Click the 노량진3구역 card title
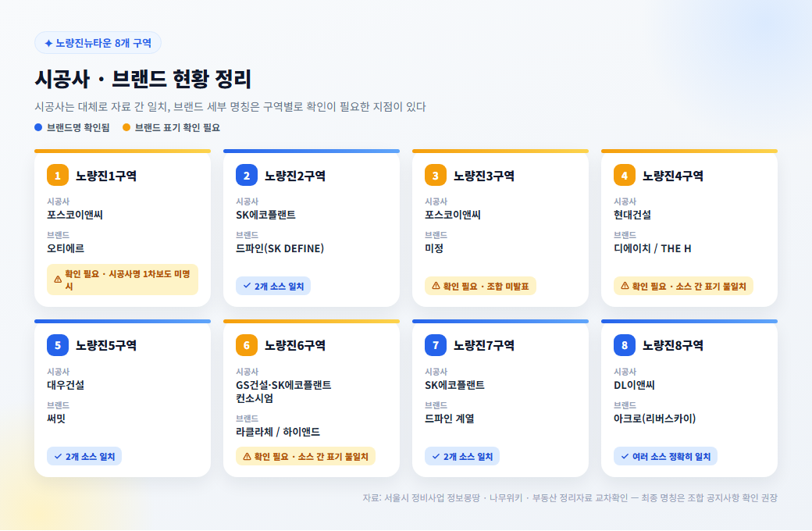The image size is (812, 531). point(484,176)
